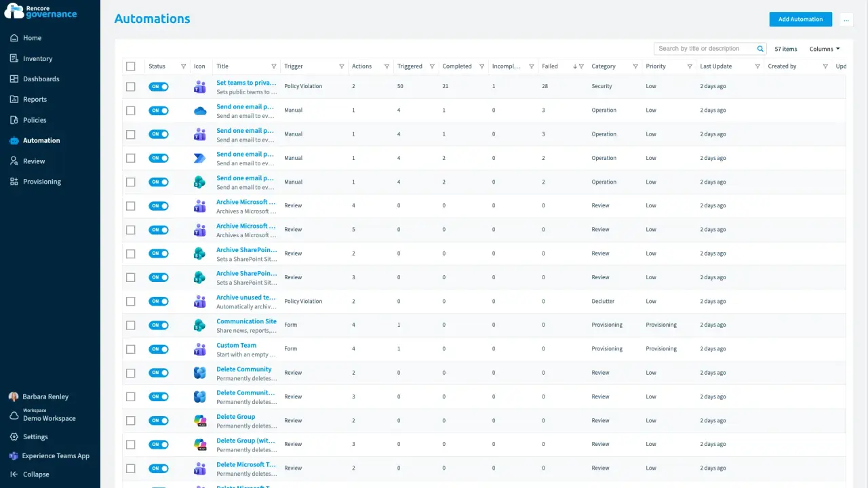Click the Dashboards icon in sidebar
The image size is (868, 488).
pyautogui.click(x=14, y=79)
